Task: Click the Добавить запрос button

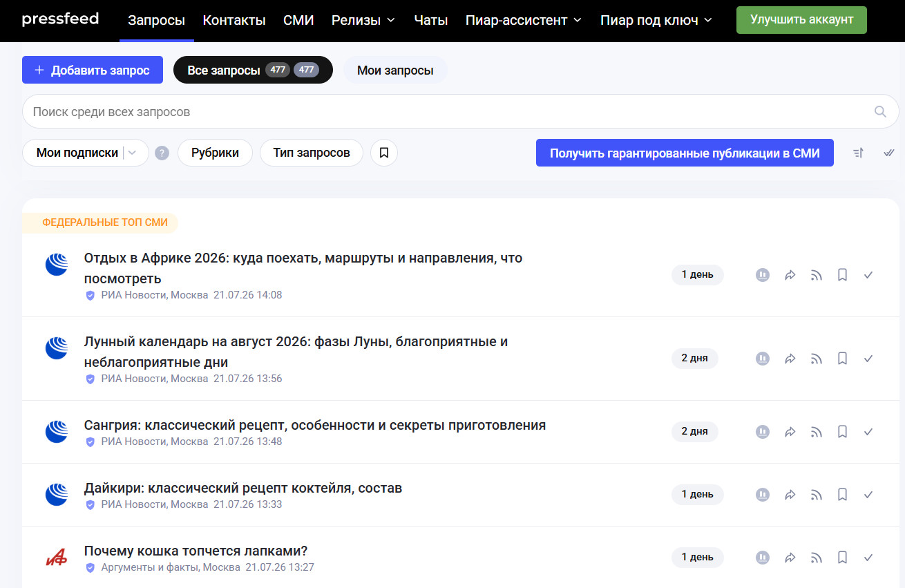Action: pos(93,70)
